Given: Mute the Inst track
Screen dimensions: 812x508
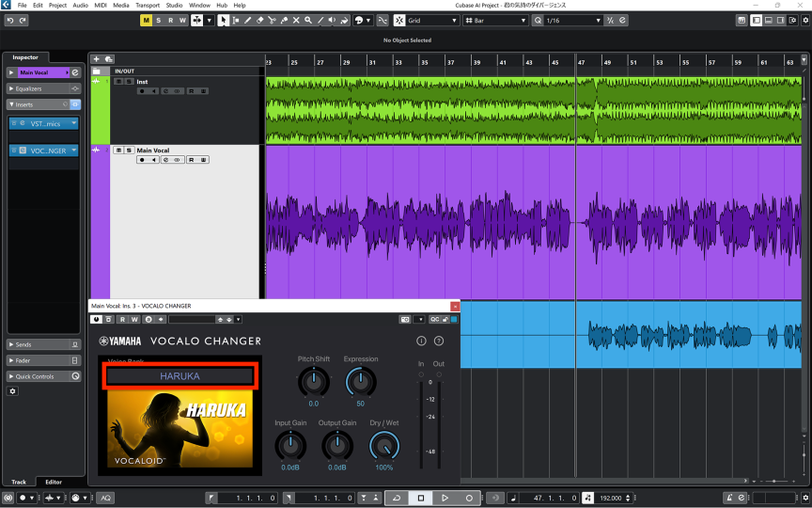Looking at the screenshot, I should click(x=118, y=82).
